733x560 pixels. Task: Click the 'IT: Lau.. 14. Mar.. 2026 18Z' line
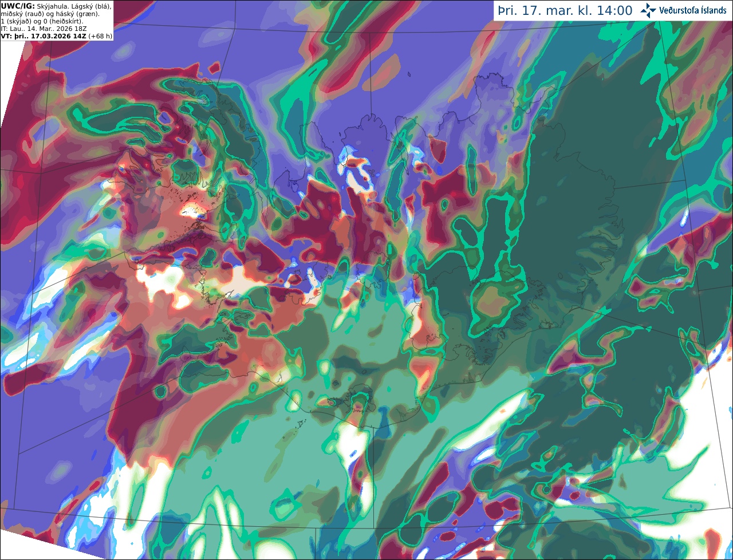44,28
